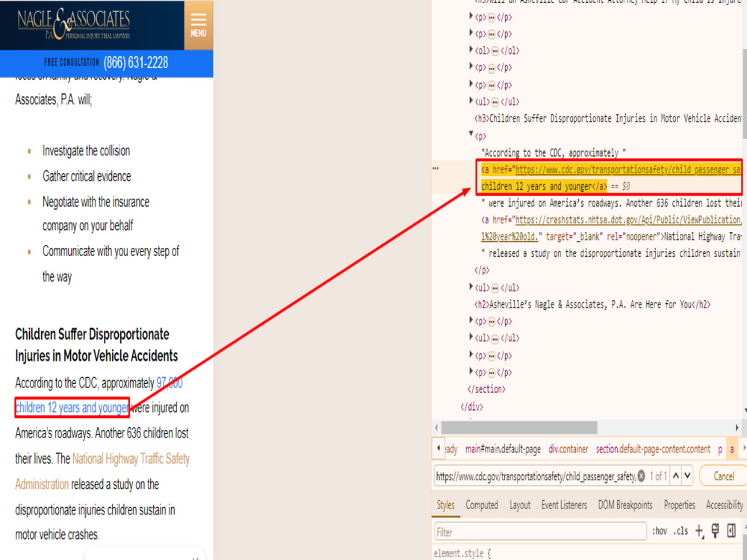
Task: Expand the <ul> node directly above the h3 heading
Action: (471, 101)
